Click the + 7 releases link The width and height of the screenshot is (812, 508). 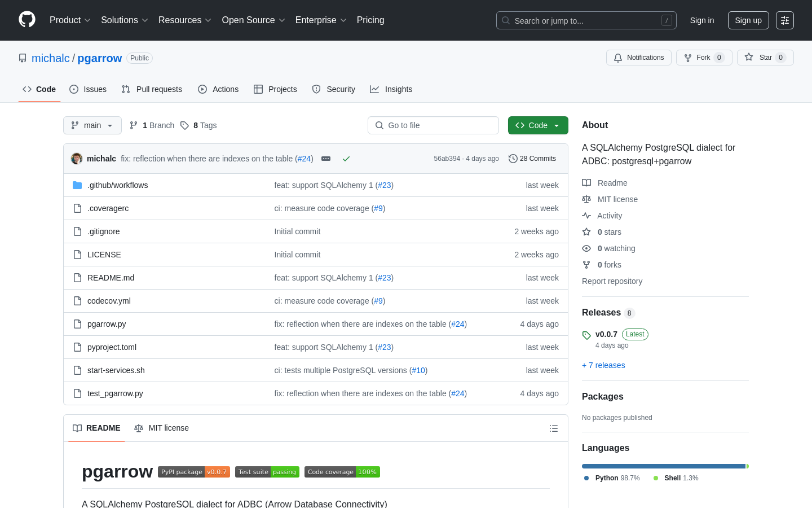603,365
